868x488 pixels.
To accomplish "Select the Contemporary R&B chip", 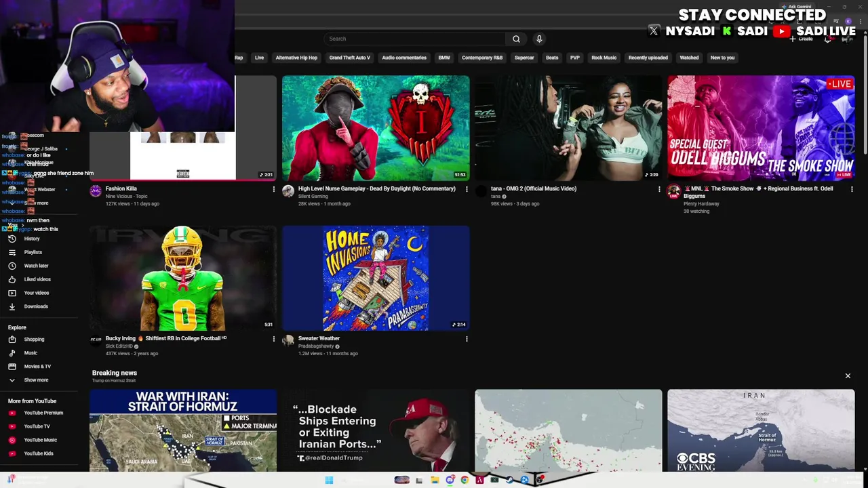I will (482, 58).
